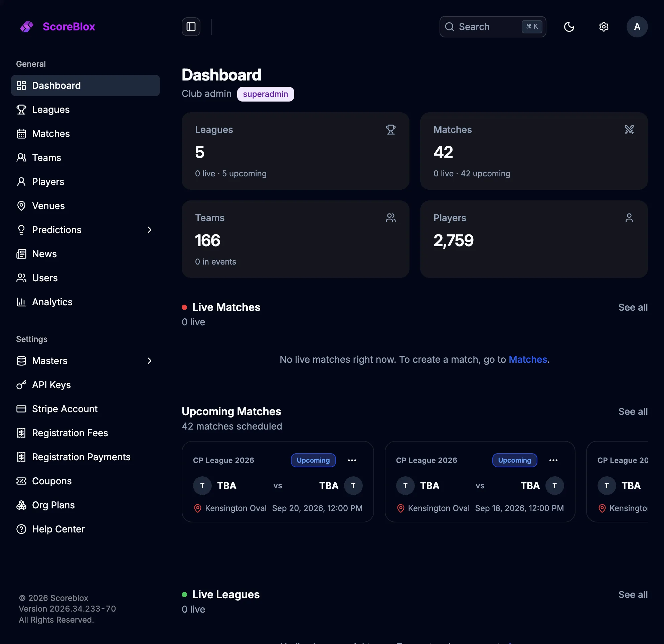The height and width of the screenshot is (644, 664).
Task: Click the Registration Fees receipt icon
Action: (21, 433)
